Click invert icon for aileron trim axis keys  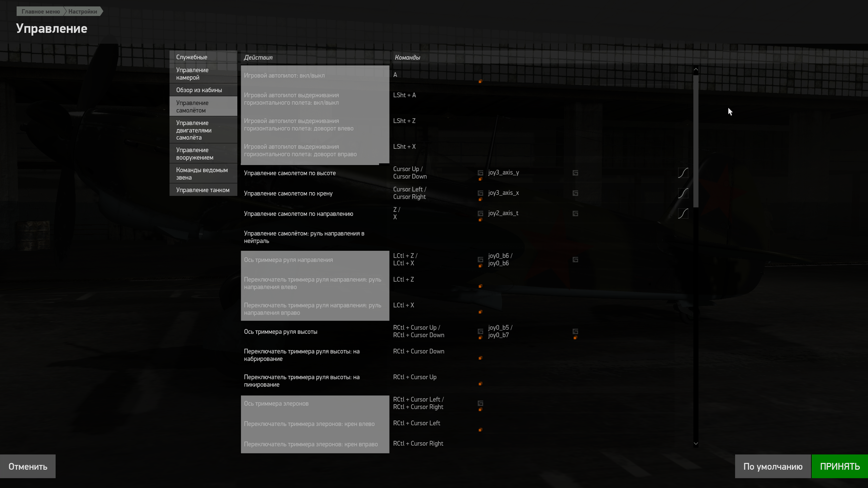tap(480, 403)
